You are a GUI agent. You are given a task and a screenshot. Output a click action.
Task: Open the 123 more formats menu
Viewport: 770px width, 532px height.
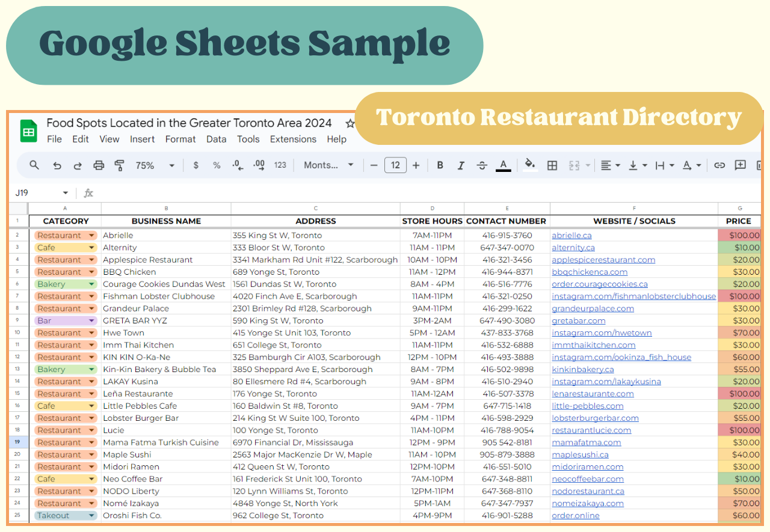click(280, 165)
